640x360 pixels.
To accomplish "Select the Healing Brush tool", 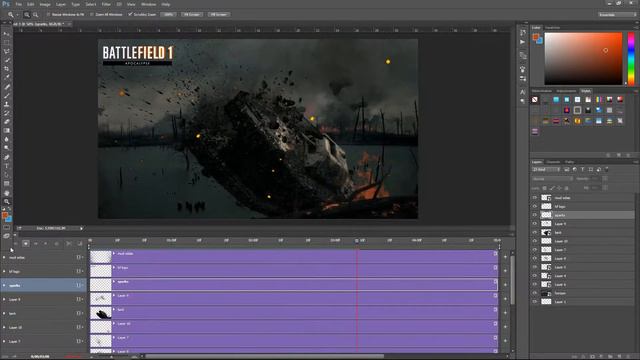I will [x=6, y=87].
